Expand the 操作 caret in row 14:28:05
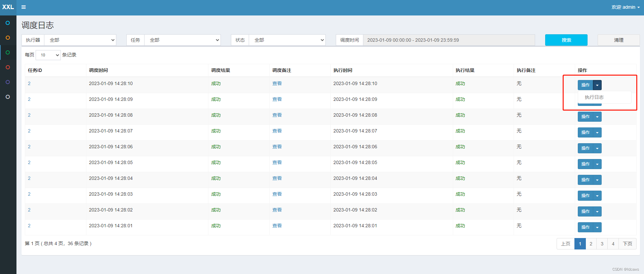Viewport: 644px width, 274px height. 597,164
